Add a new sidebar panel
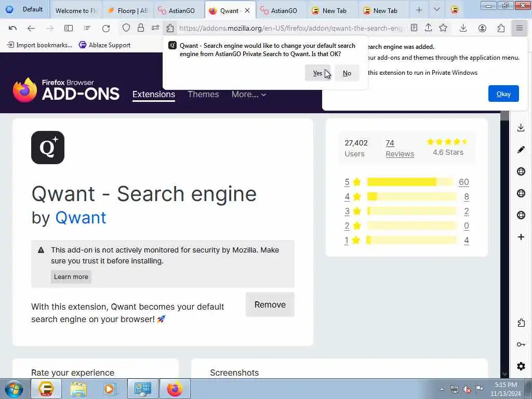Image resolution: width=532 pixels, height=399 pixels. [x=521, y=237]
